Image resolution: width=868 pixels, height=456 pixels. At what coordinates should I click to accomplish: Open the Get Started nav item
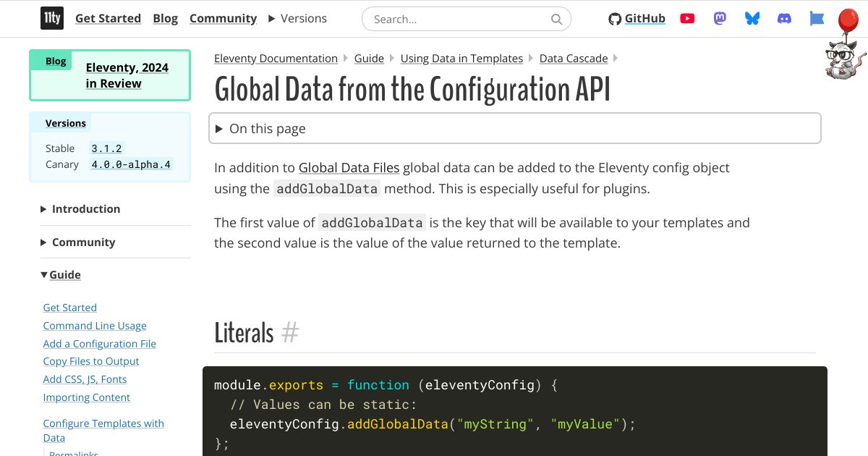(108, 19)
